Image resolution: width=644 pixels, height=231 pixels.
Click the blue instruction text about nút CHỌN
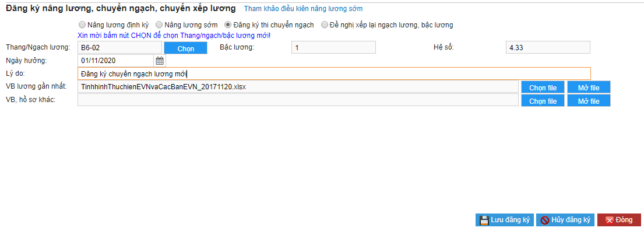click(174, 36)
